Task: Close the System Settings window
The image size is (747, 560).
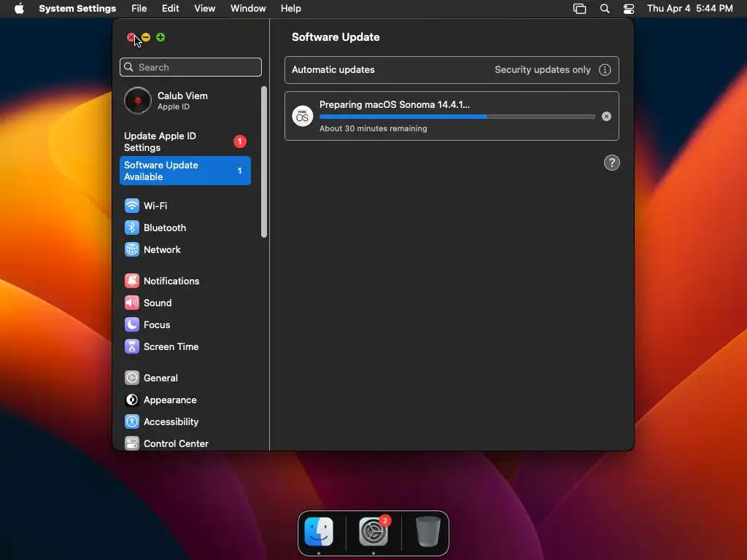Action: coord(131,37)
